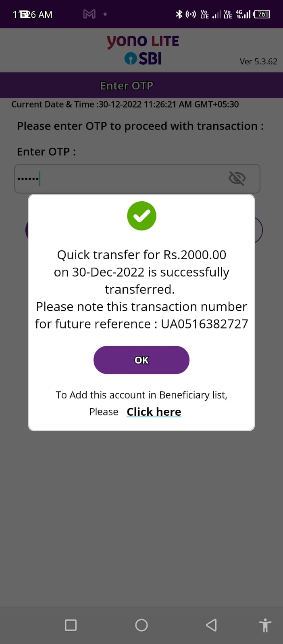
Task: Tap the battery level indicator
Action: (262, 14)
